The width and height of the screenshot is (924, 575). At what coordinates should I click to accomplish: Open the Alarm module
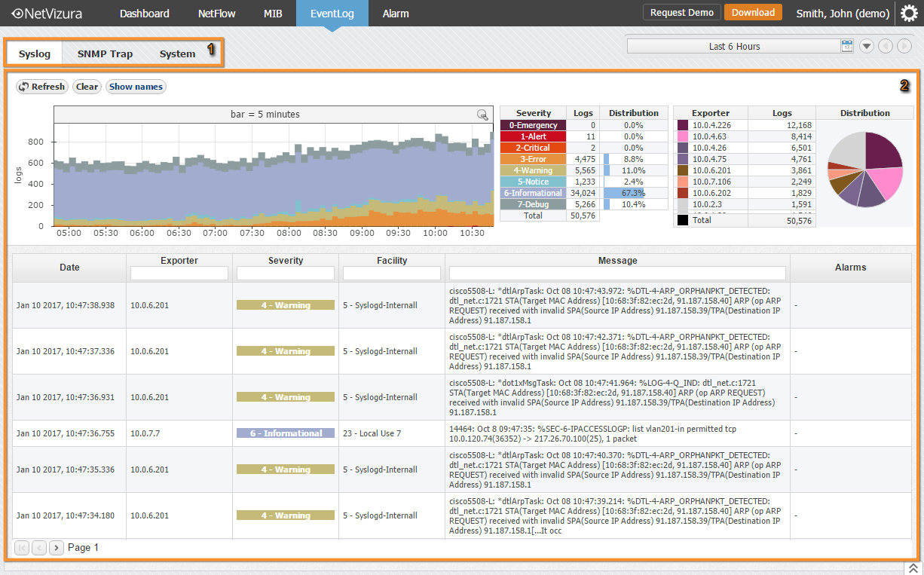396,14
